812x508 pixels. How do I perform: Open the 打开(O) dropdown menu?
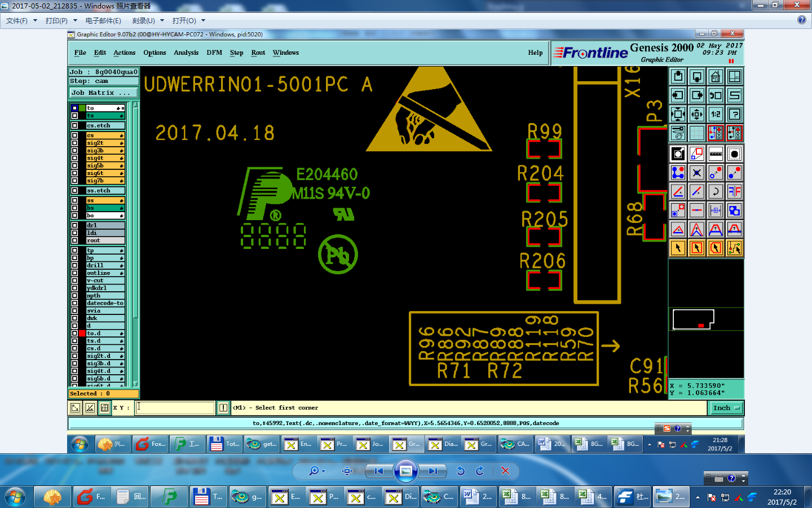[188, 21]
